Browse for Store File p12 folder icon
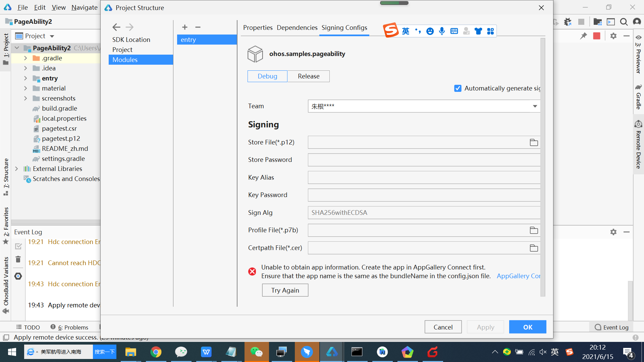 (x=534, y=142)
